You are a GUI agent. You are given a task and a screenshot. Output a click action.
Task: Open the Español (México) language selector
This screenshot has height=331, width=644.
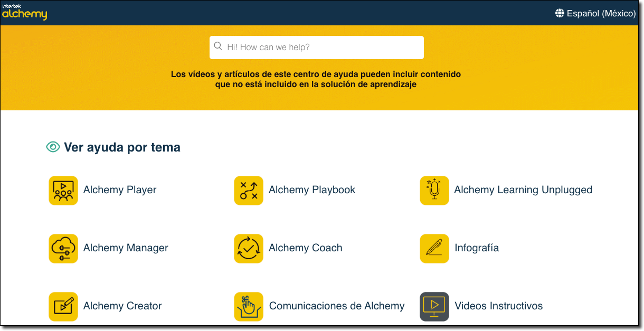(601, 13)
